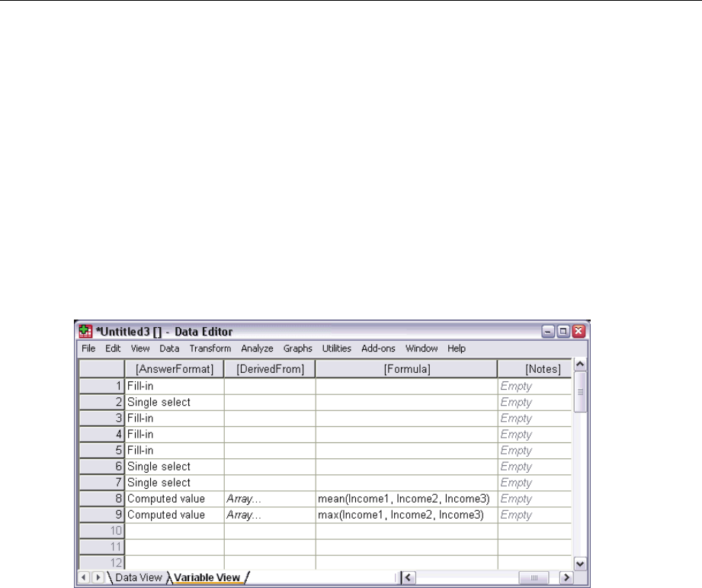The width and height of the screenshot is (702, 588).
Task: Open the Transform menu
Action: click(x=210, y=349)
